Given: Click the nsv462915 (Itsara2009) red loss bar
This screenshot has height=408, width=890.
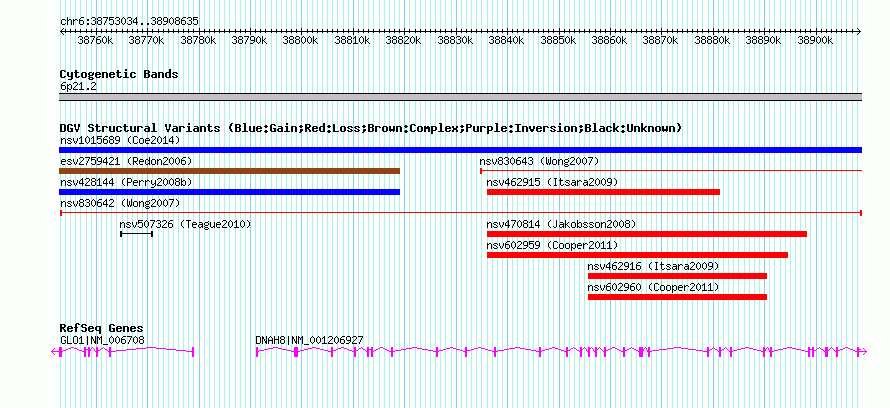Looking at the screenshot, I should point(603,192).
